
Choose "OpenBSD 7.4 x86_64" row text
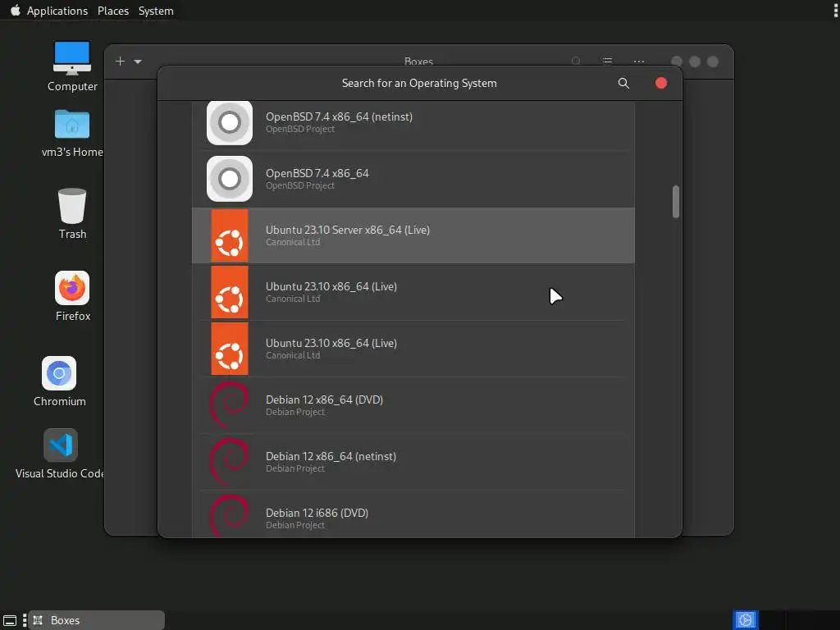(317, 174)
